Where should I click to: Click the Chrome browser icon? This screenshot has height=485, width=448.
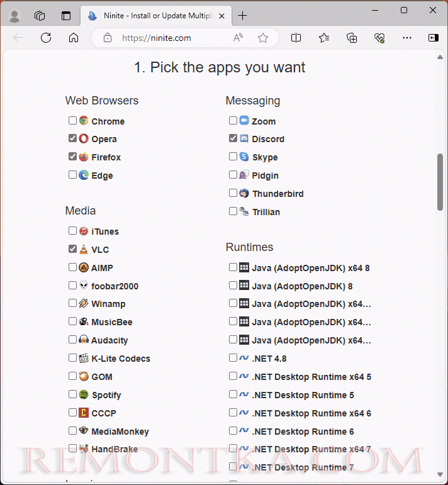tap(84, 120)
